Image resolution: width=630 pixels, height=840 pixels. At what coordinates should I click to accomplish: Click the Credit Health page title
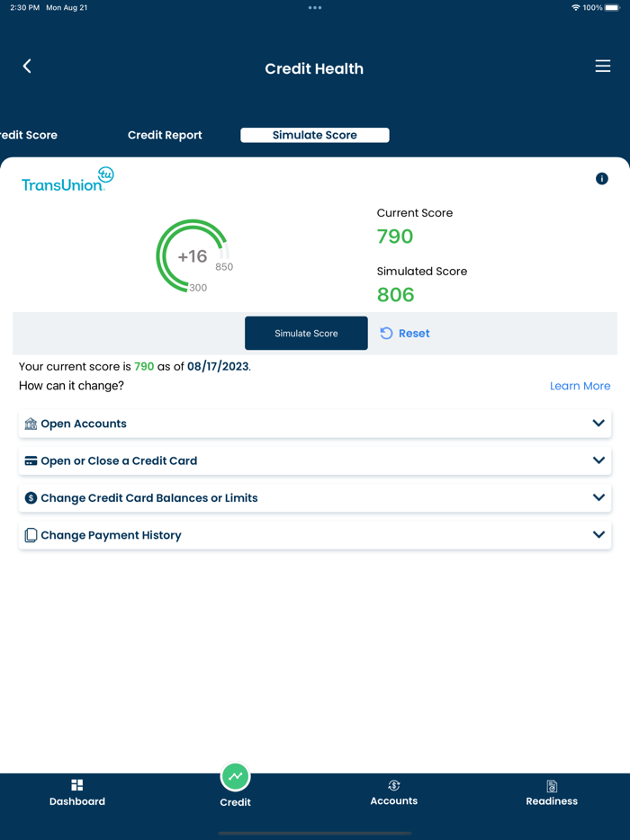pos(314,68)
